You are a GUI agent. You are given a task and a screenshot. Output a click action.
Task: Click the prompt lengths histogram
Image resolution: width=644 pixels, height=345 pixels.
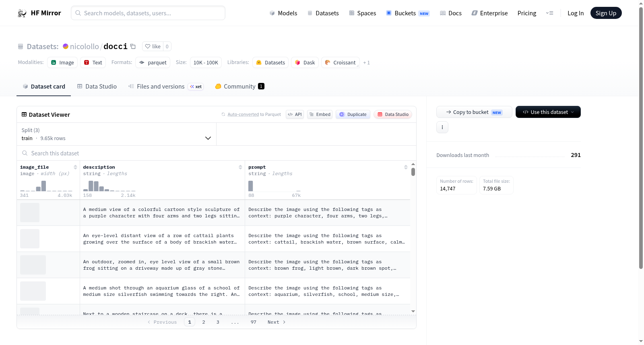coord(275,186)
